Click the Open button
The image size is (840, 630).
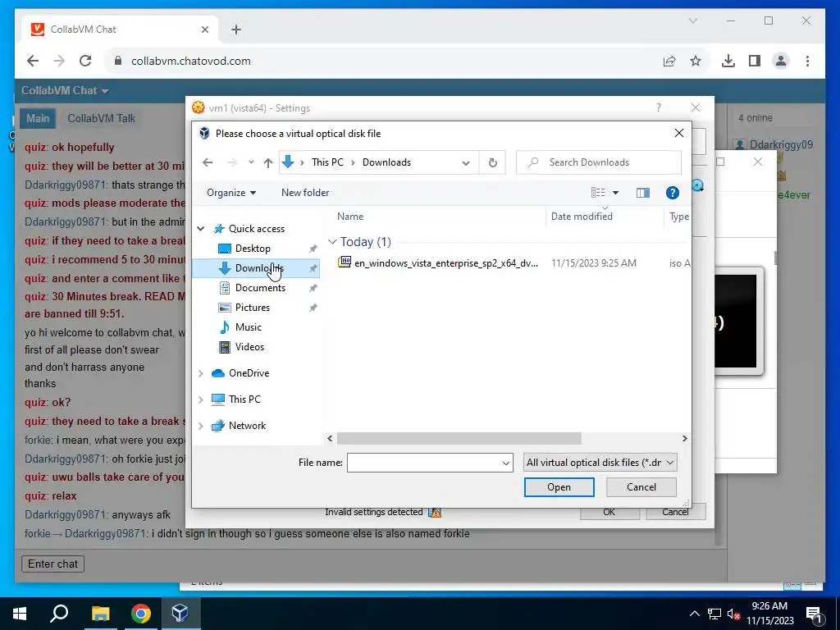click(559, 487)
